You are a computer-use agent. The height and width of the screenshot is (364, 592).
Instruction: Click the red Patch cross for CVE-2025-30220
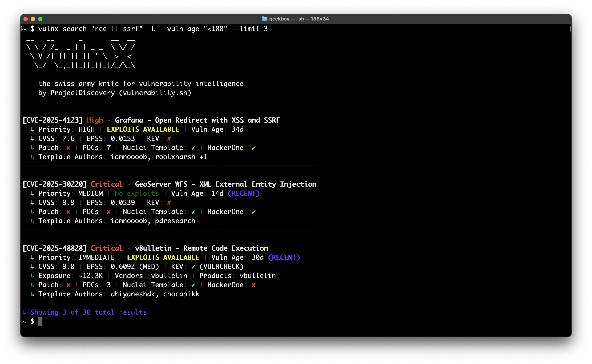tap(68, 212)
